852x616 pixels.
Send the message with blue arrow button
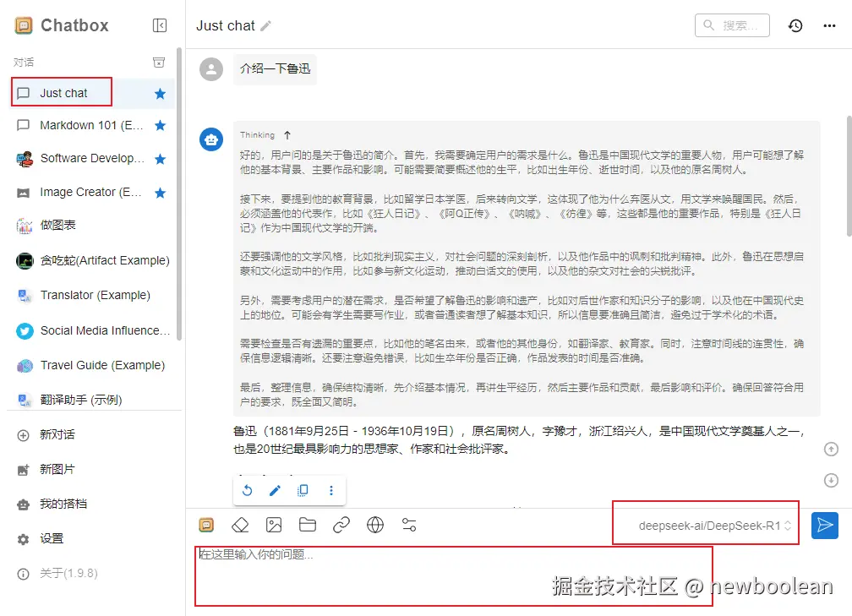pos(825,526)
